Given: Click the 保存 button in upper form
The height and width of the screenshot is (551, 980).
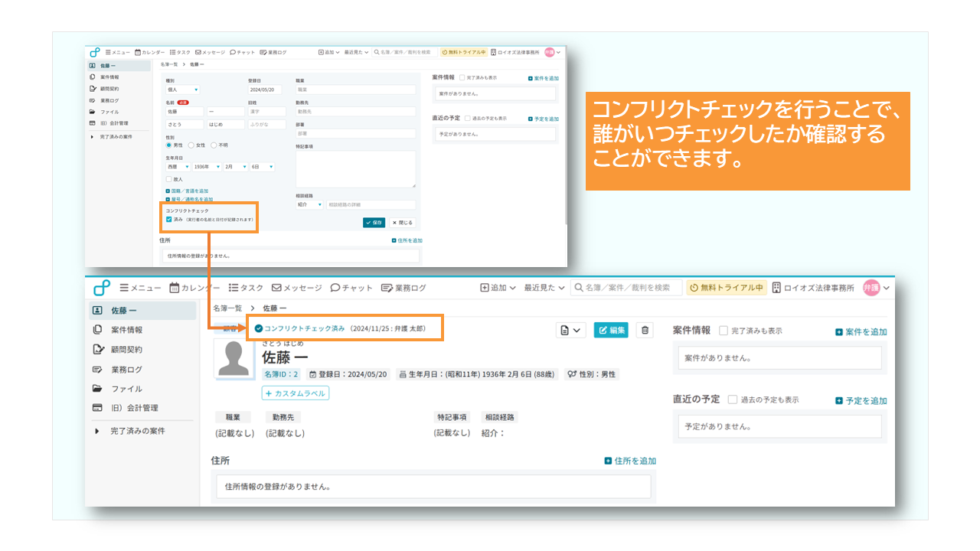Looking at the screenshot, I should [x=374, y=223].
